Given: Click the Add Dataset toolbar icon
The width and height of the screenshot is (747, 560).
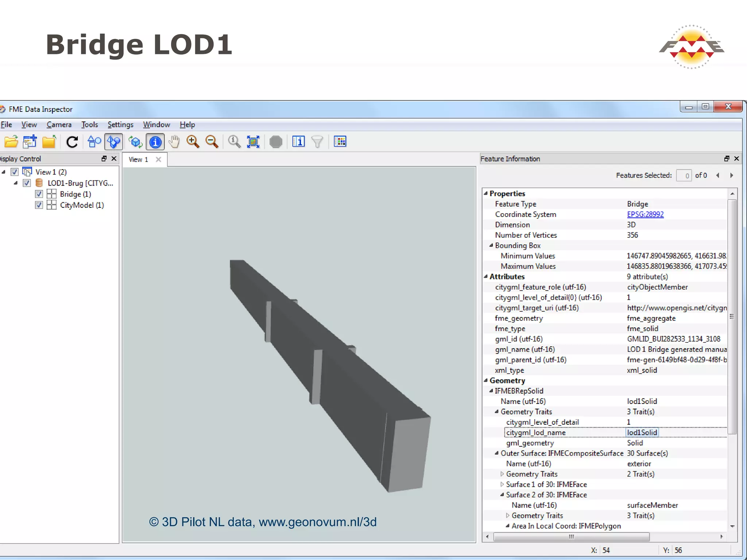Looking at the screenshot, I should (x=30, y=141).
